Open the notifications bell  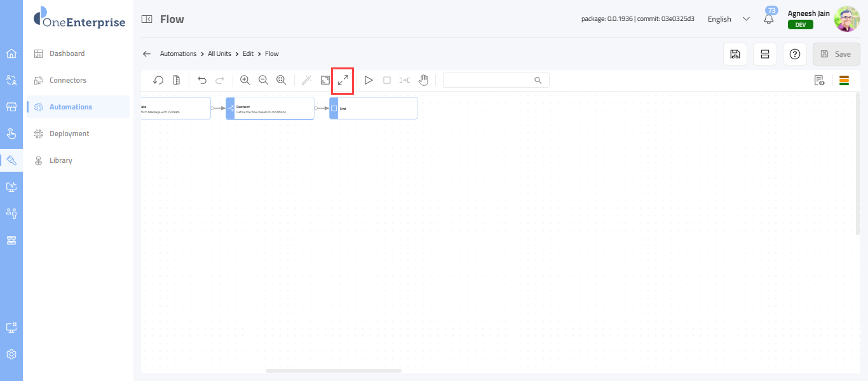pyautogui.click(x=769, y=19)
